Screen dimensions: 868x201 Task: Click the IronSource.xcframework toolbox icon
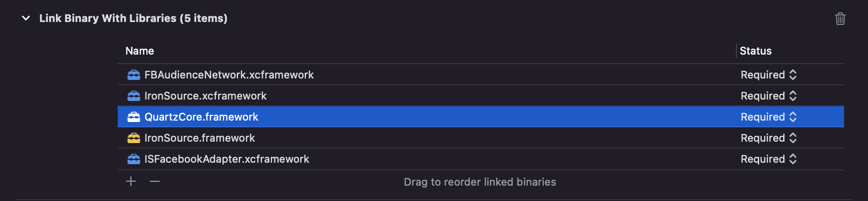click(134, 96)
